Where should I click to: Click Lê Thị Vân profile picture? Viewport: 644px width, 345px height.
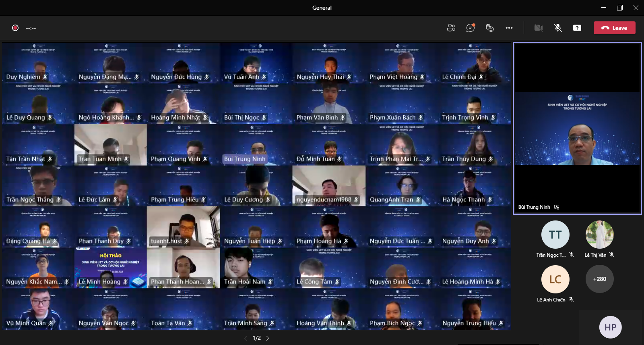coord(599,235)
